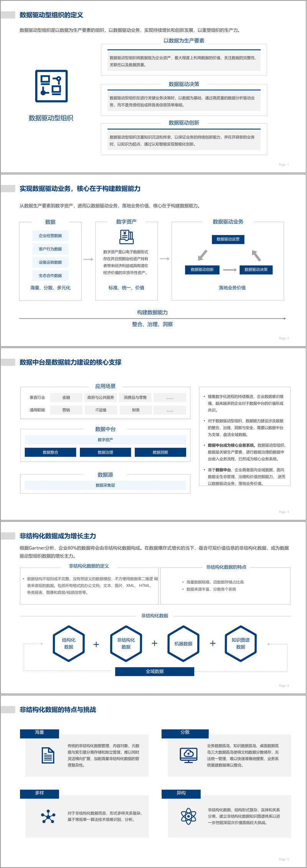This screenshot has width=307, height=868.
Task: Click the cloud monitor icon in 分散 card
Action: (188, 755)
